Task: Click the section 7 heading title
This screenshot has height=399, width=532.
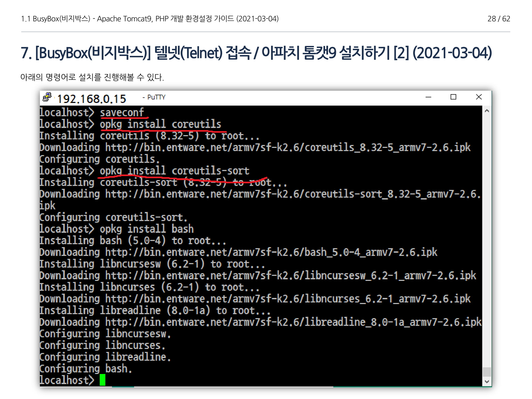Action: 256,53
